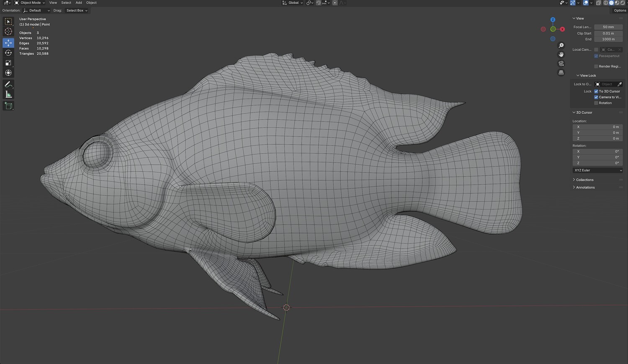Choose the Measure tool
This screenshot has height=364, width=628.
8,95
